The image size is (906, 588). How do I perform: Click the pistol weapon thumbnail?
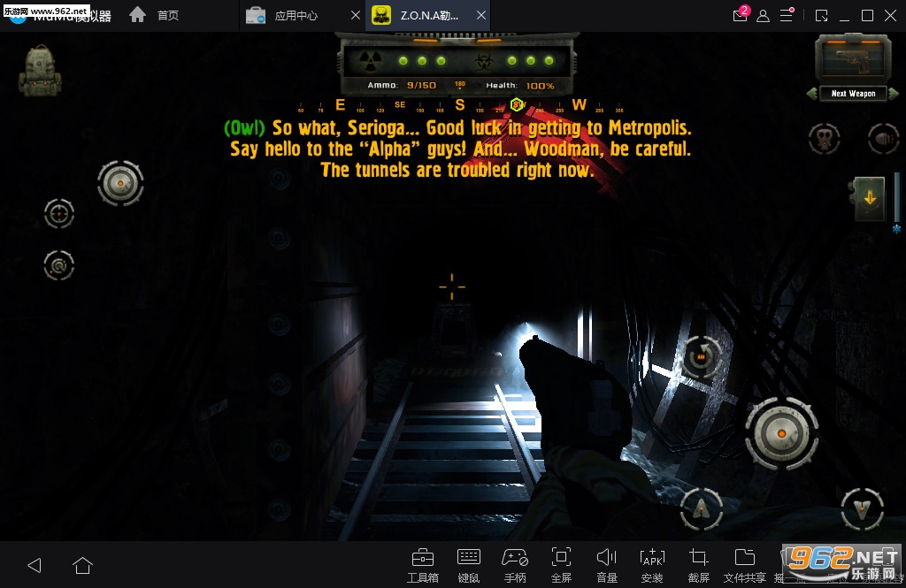(853, 60)
